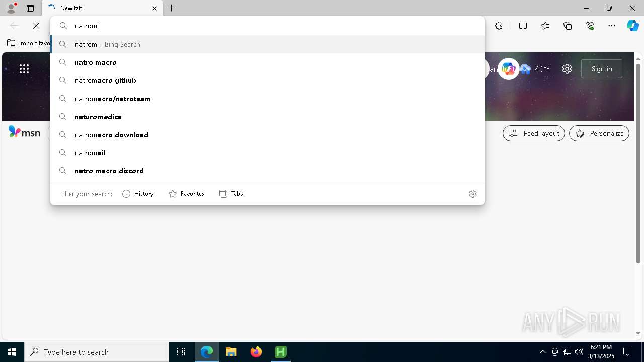
Task: Open the Favorites star icon in toolbar
Action: tap(545, 26)
